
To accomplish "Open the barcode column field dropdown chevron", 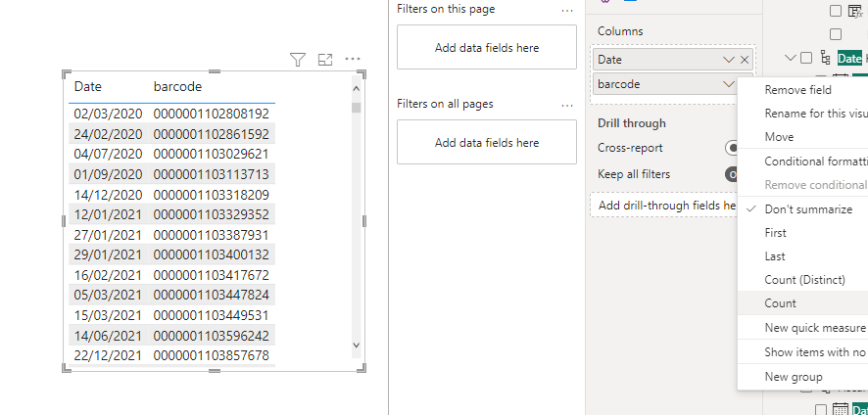I will 729,84.
